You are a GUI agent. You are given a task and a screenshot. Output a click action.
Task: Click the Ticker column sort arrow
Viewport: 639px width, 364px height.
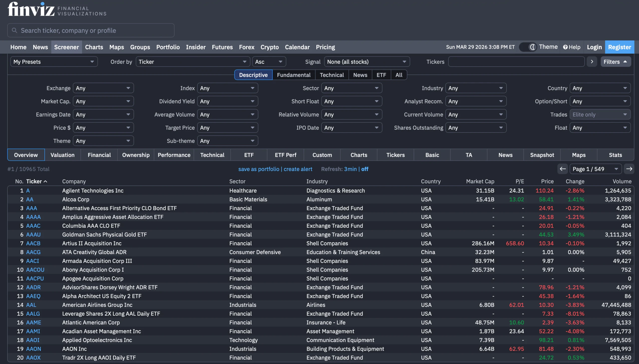click(45, 182)
